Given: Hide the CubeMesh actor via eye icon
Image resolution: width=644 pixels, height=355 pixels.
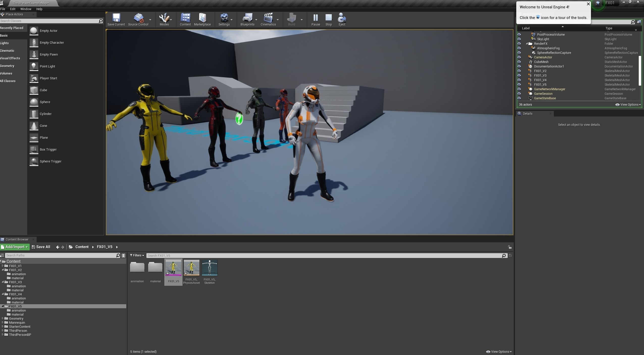Looking at the screenshot, I should coord(519,62).
